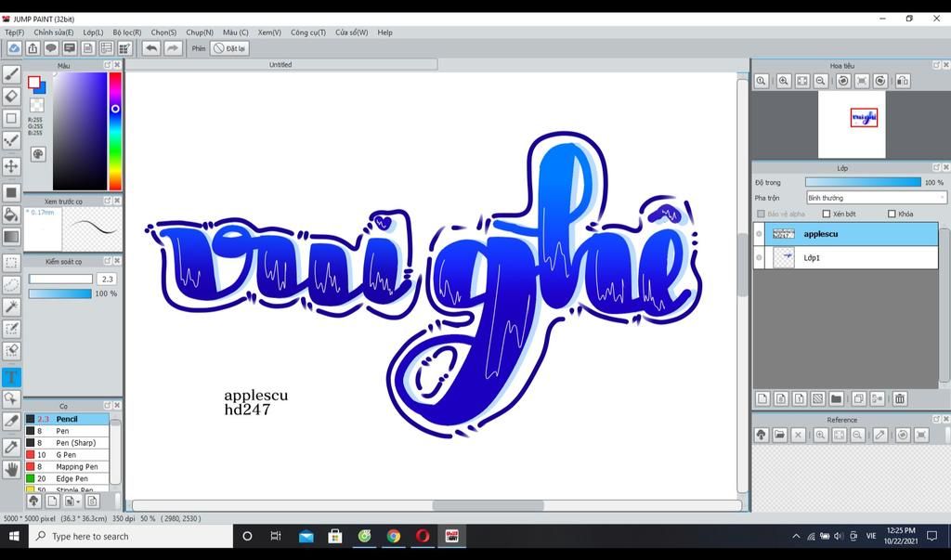
Task: Choose the Mapping Pen brush
Action: 67,466
